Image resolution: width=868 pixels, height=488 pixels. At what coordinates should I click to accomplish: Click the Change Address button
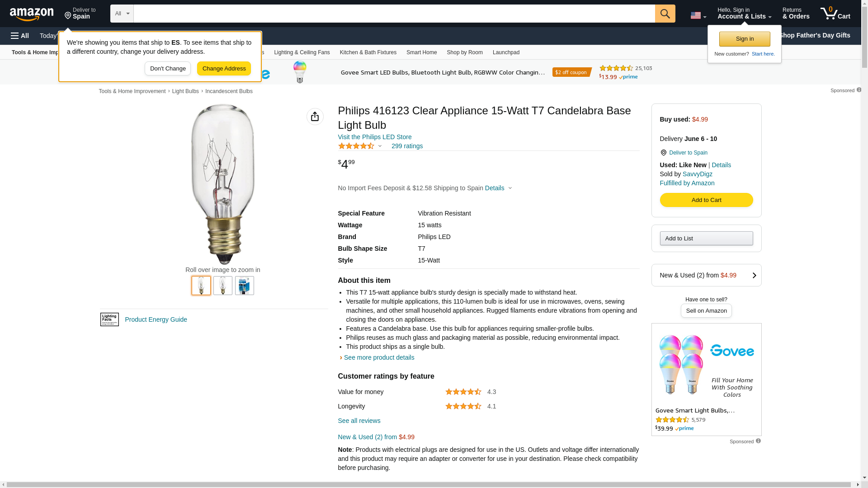click(224, 69)
